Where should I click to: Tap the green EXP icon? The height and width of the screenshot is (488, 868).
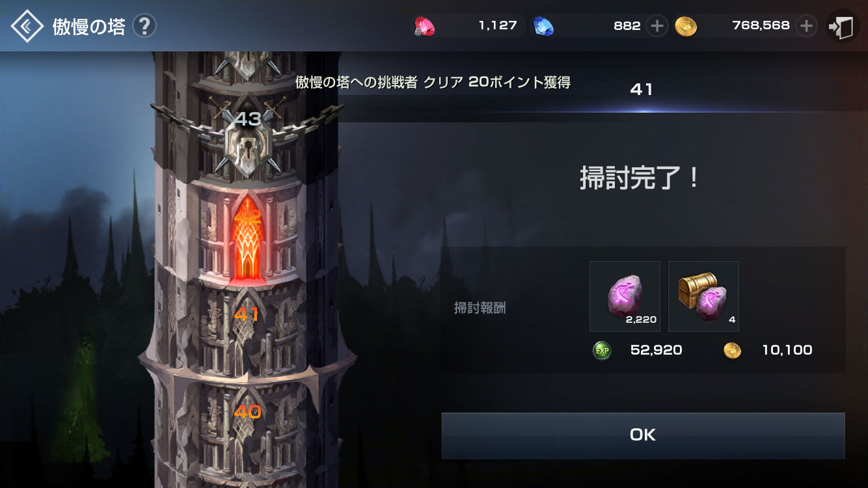tap(602, 351)
